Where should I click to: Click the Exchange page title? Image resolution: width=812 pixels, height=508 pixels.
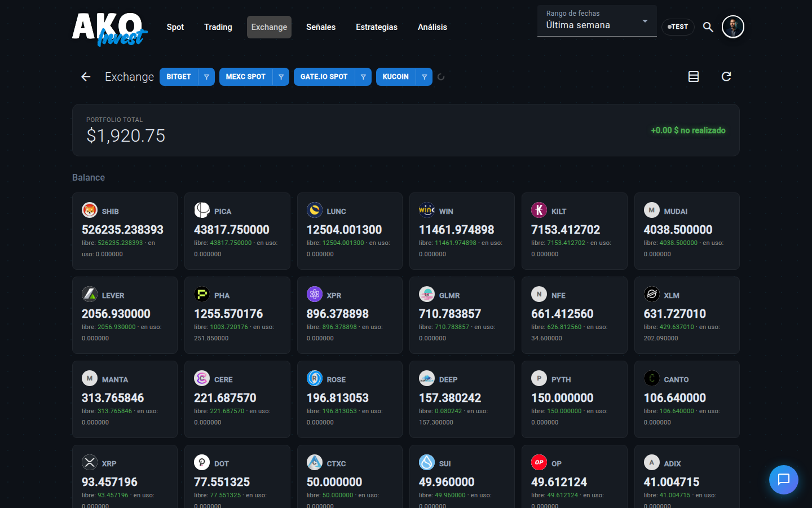[x=129, y=77]
